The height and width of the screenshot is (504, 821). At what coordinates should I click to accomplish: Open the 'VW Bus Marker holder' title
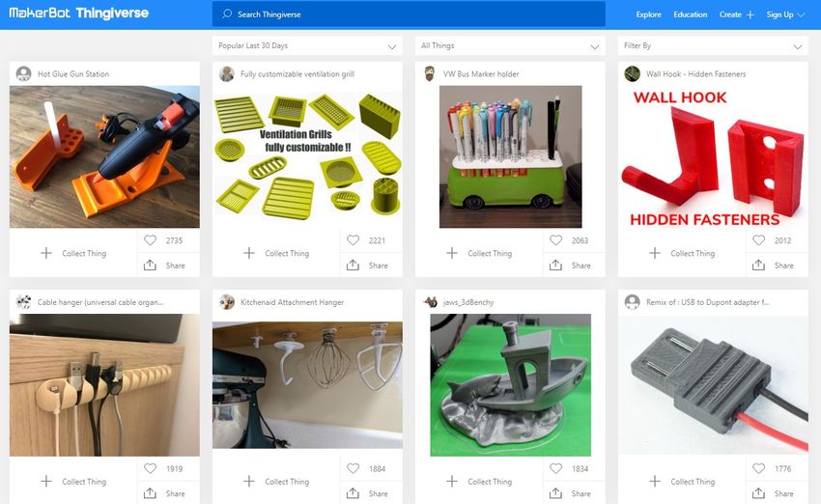point(481,74)
